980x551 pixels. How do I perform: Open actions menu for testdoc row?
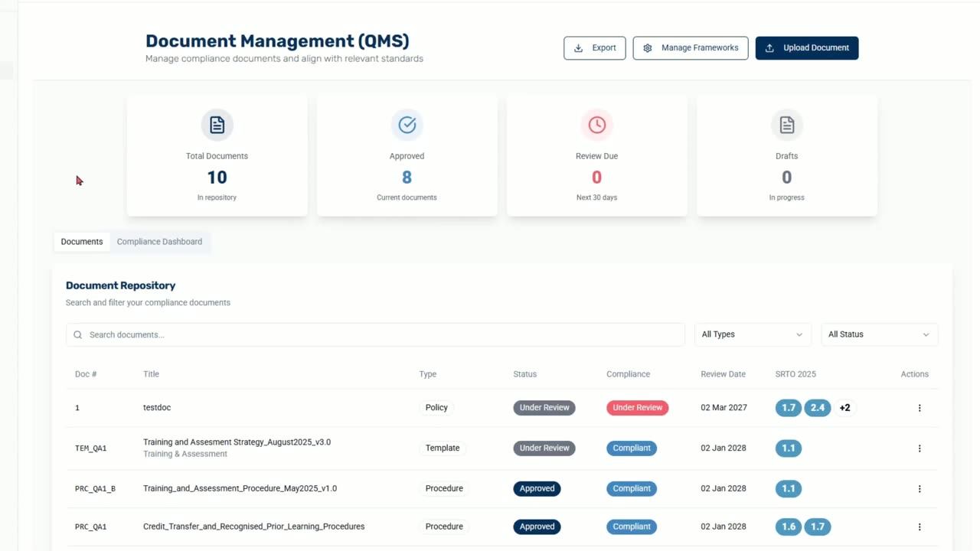(x=920, y=408)
